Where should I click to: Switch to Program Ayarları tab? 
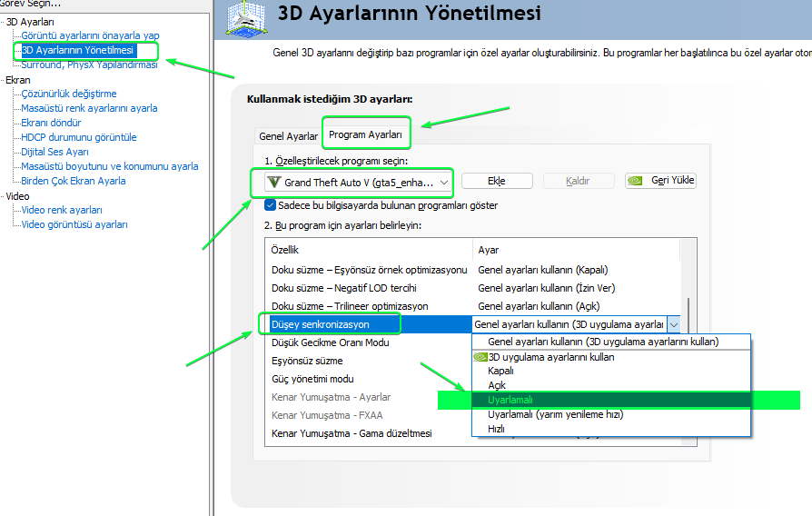click(x=366, y=134)
